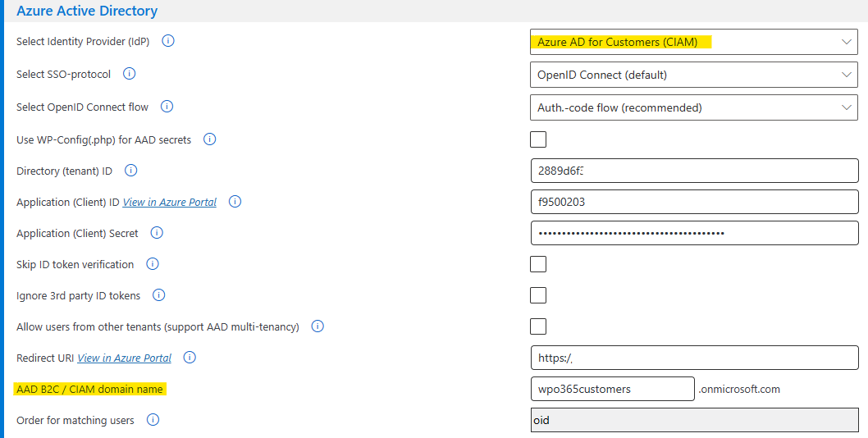
Task: Enable Allow users from other tenants checkbox
Action: tap(538, 326)
